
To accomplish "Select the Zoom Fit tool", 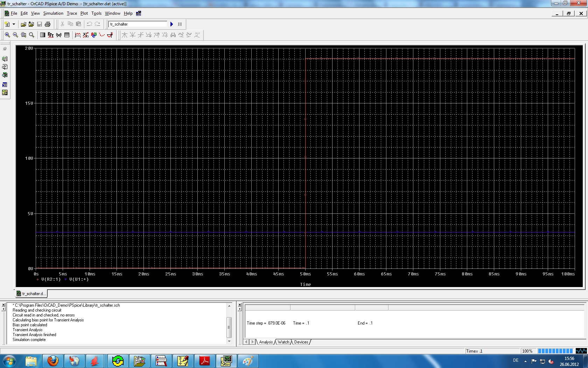I will pos(31,35).
